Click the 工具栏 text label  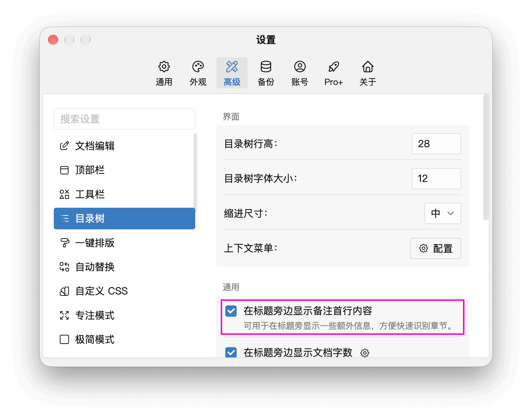coord(90,194)
